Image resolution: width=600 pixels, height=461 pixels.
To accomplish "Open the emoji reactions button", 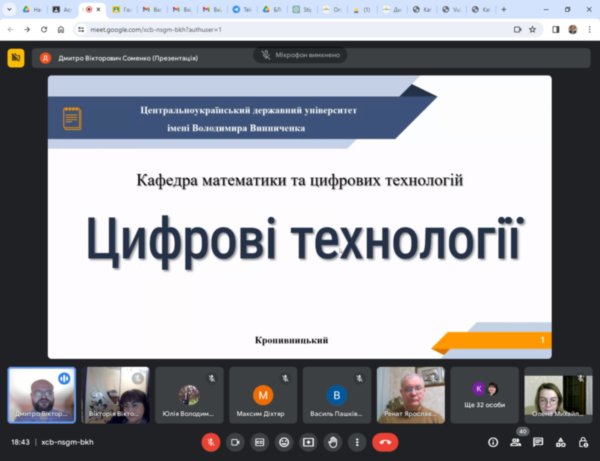I will coord(285,441).
